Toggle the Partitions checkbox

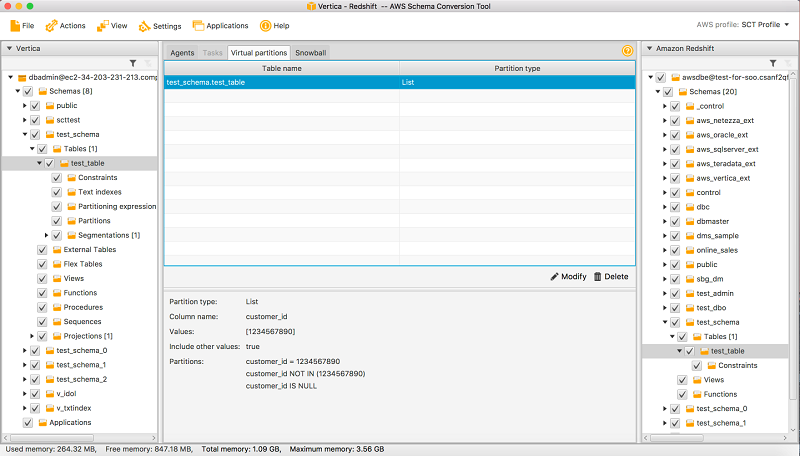[x=57, y=221]
